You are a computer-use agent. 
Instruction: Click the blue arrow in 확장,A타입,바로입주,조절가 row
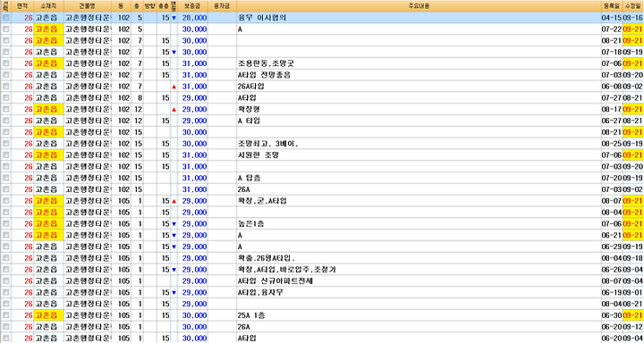174,270
